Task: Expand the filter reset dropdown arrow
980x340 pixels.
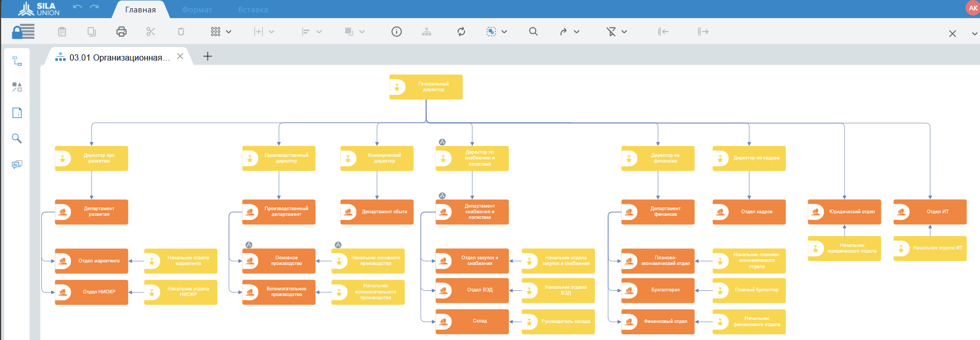Action: [x=624, y=32]
